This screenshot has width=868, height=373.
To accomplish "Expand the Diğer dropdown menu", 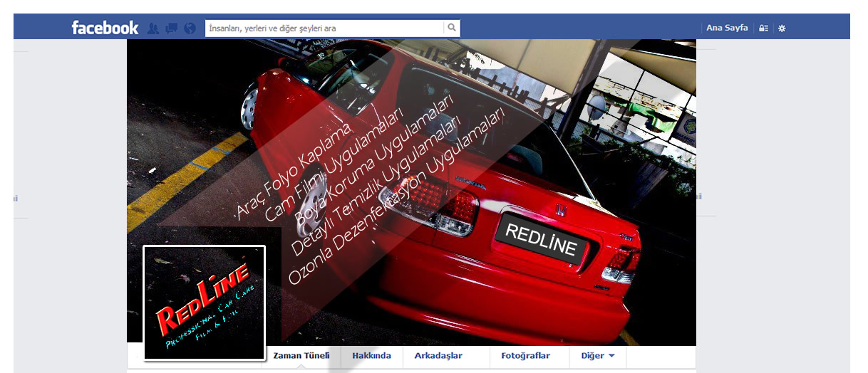I will point(598,355).
